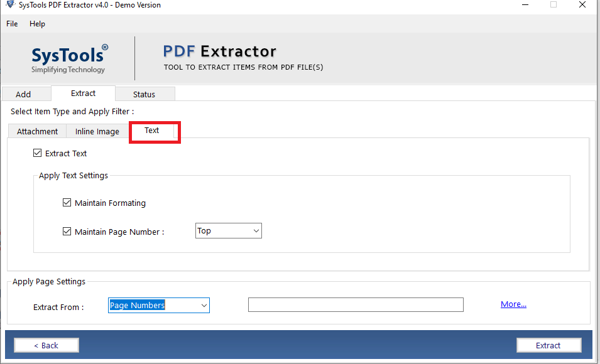Click the < Back button
This screenshot has width=600, height=364.
46,345
